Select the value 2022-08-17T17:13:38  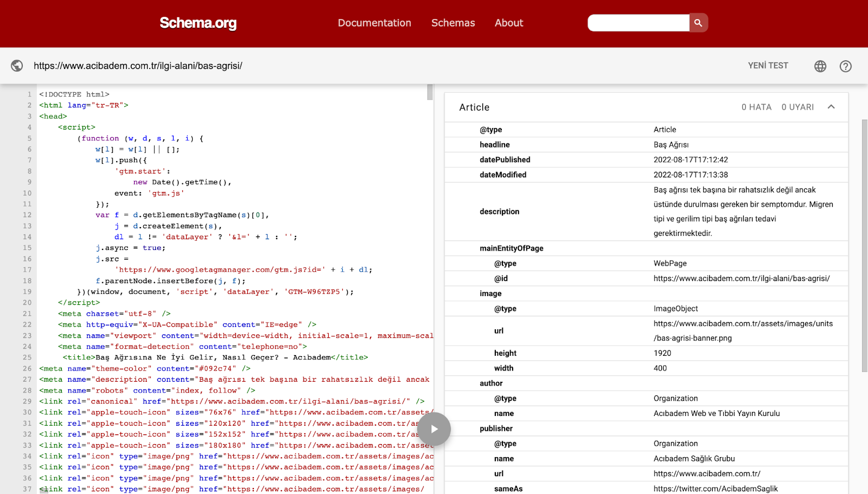691,175
